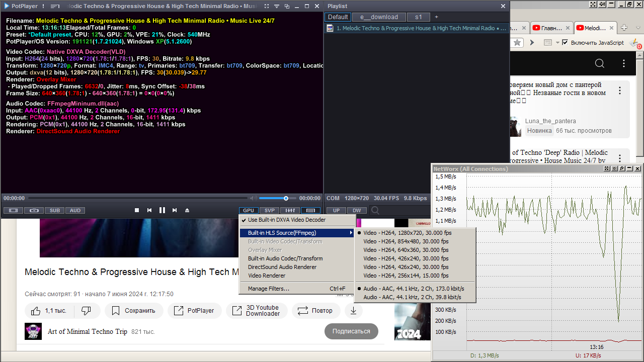The width and height of the screenshot is (644, 362).
Task: Adjust the PotPlayer volume slider
Action: (277, 198)
